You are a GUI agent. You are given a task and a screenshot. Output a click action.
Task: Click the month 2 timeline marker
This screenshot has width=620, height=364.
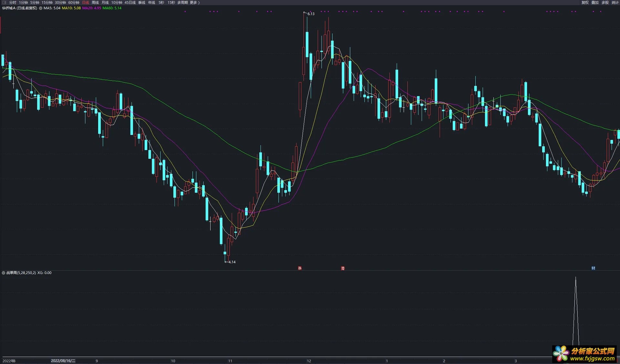444,361
